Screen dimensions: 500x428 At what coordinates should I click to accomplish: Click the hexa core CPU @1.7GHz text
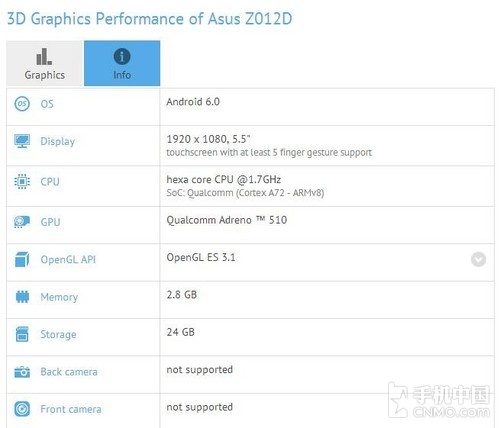(224, 180)
